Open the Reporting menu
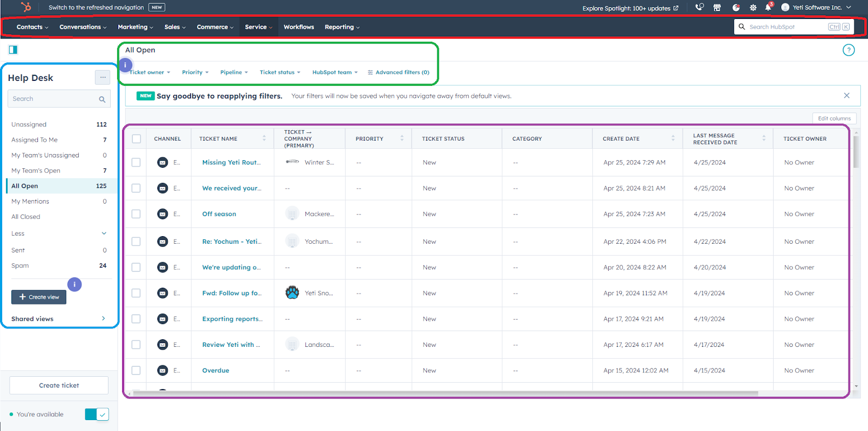This screenshot has width=868, height=431. click(x=342, y=27)
